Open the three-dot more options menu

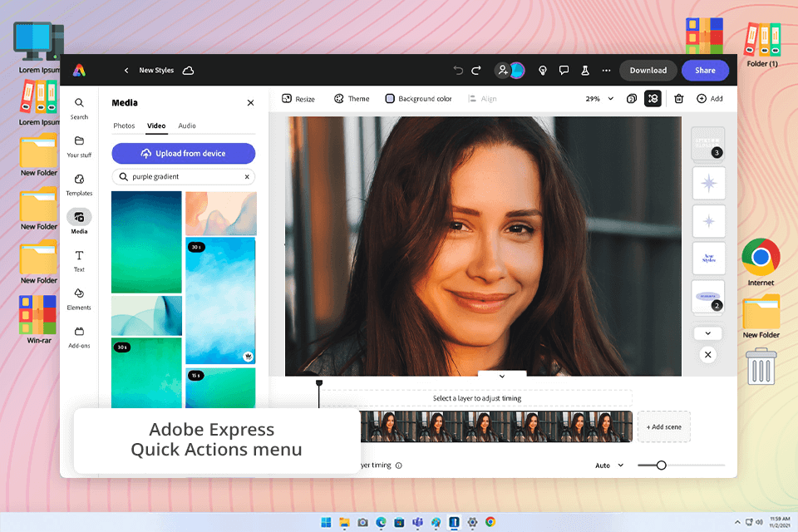(606, 71)
